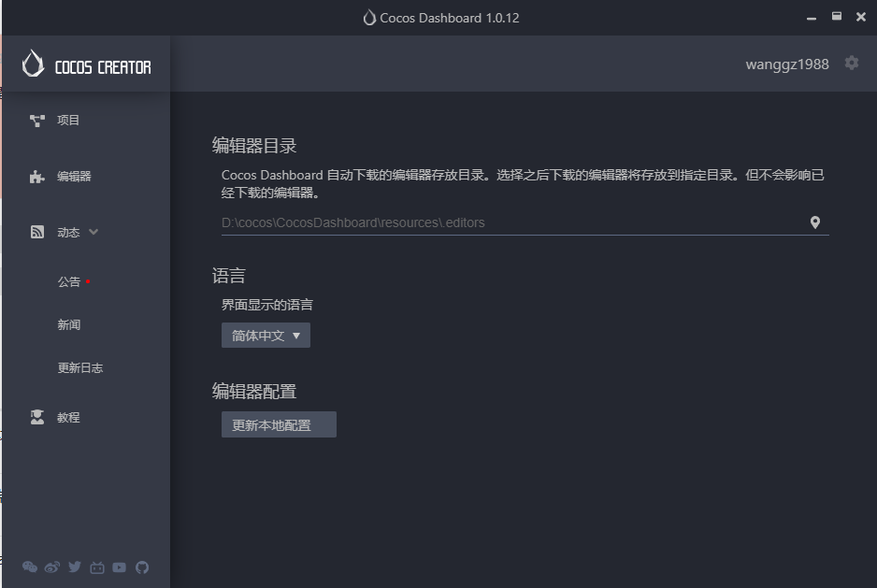Click the 编辑器 puzzle-piece icon
877x588 pixels.
pyautogui.click(x=36, y=177)
